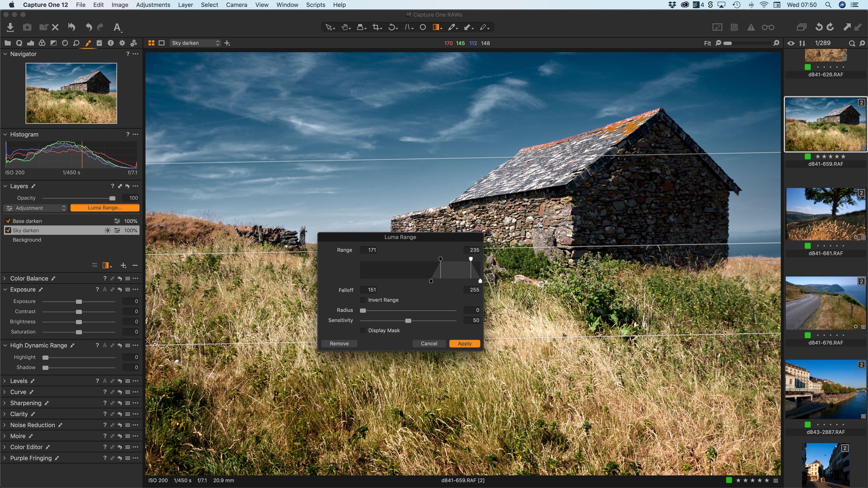Choose the orange Gradient Mask tool
The width and height of the screenshot is (868, 488).
point(436,27)
